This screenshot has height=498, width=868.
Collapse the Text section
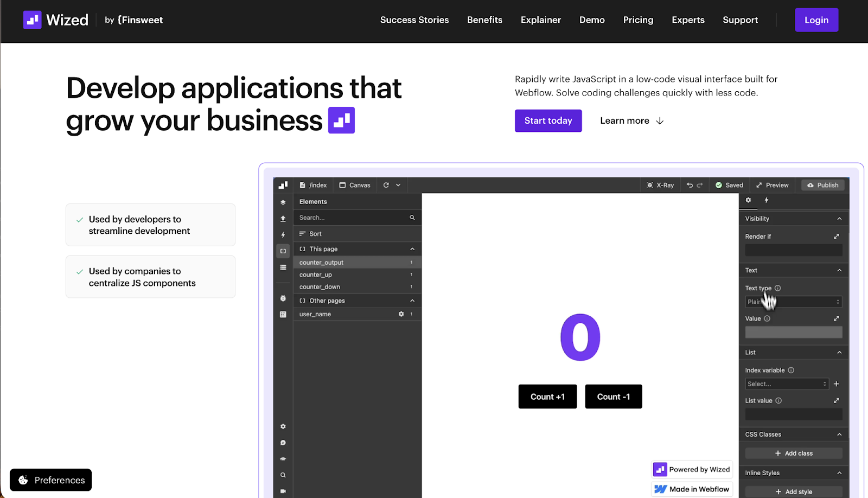click(x=839, y=270)
